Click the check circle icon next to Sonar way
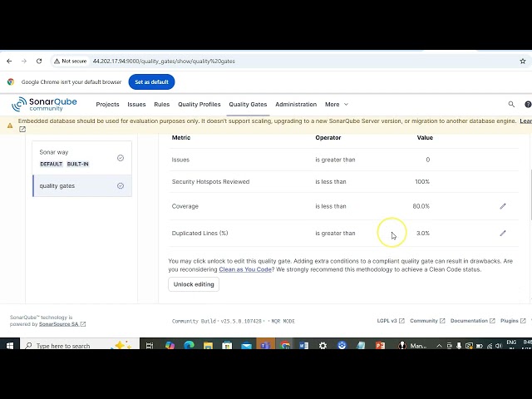Viewport: 532px width, 399px height. (121, 158)
